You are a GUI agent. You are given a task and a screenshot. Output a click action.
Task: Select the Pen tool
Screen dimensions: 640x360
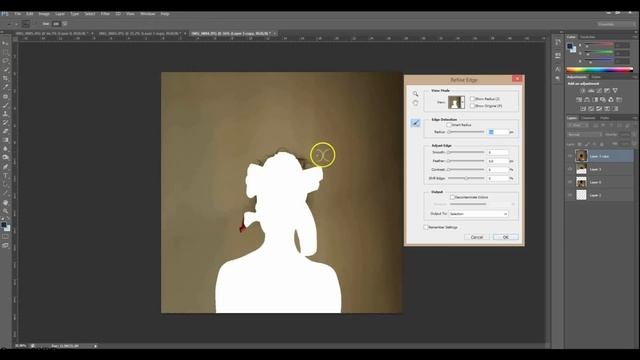pyautogui.click(x=5, y=167)
